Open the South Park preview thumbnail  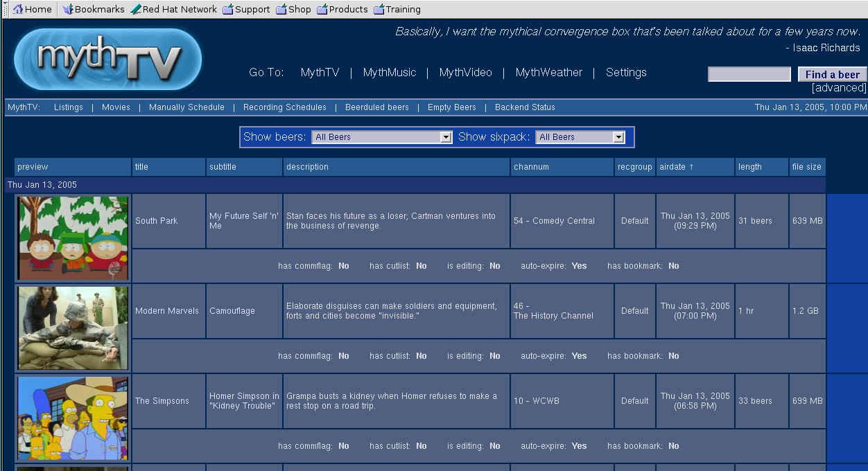coord(73,238)
